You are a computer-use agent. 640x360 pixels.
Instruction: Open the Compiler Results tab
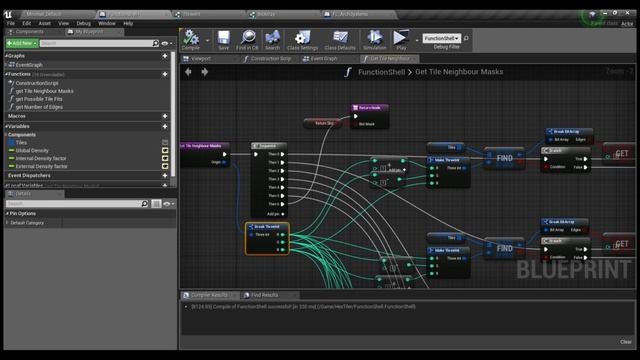pos(209,295)
